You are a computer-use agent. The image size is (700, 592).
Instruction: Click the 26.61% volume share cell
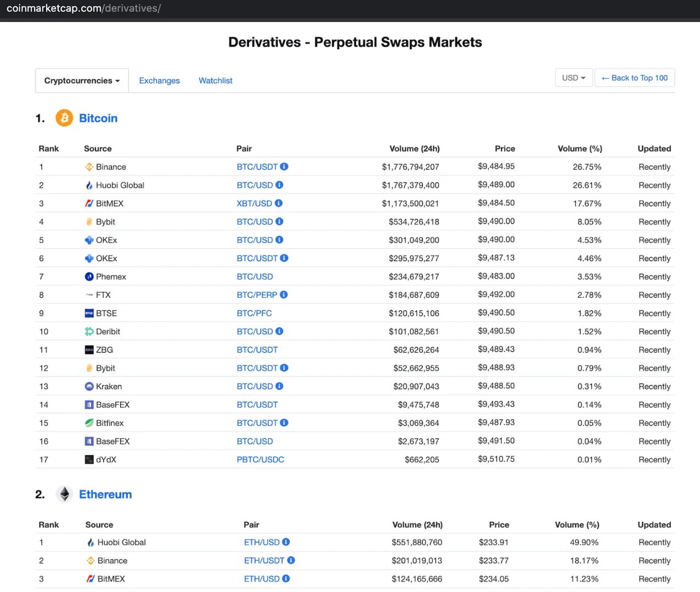click(x=587, y=185)
